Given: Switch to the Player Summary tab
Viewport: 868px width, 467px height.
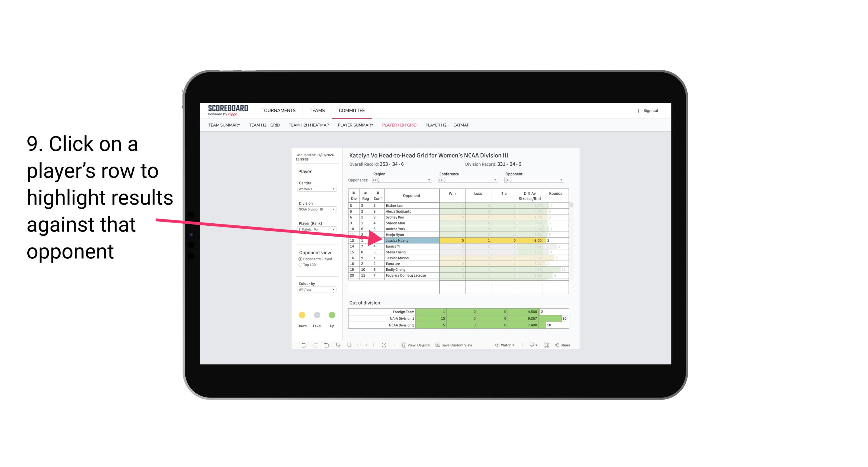Looking at the screenshot, I should tap(355, 125).
